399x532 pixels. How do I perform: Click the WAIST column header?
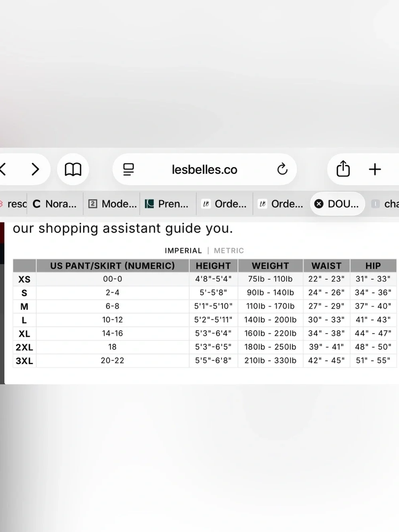[326, 266]
